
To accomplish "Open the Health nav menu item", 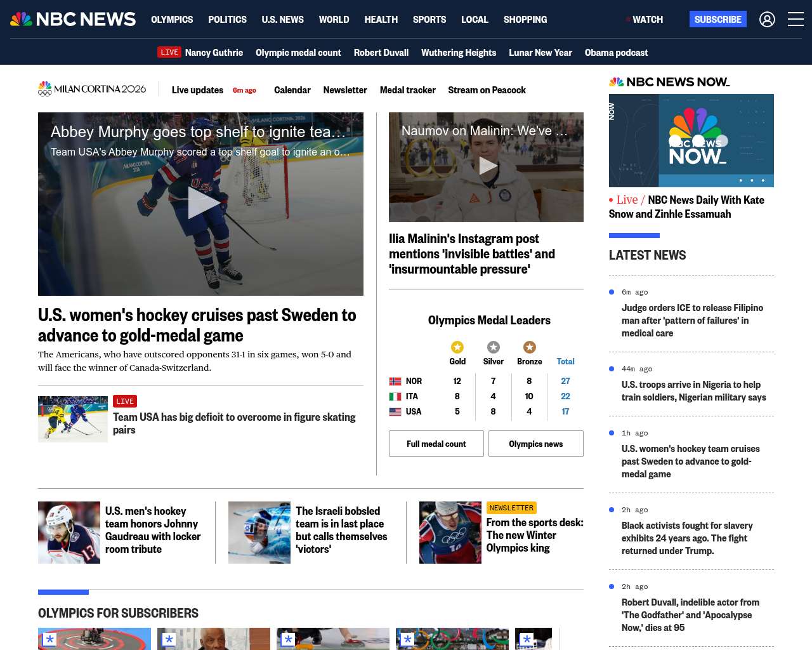I will (x=381, y=20).
